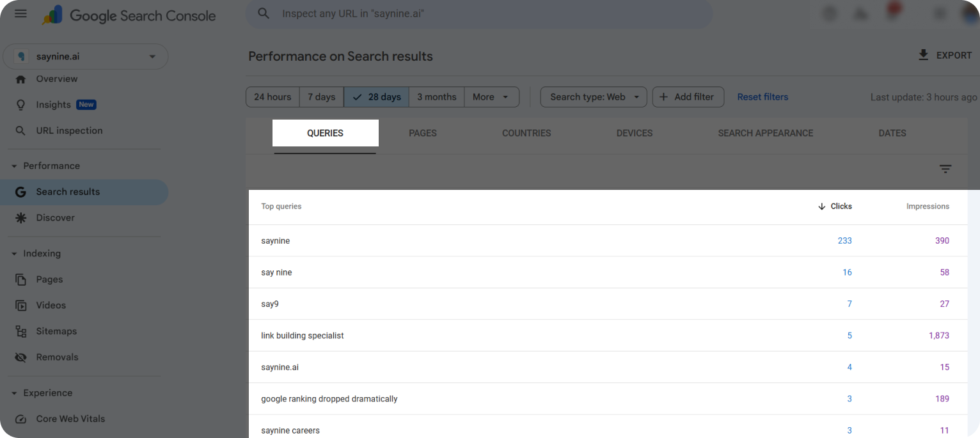Select the 3 months date range

pyautogui.click(x=437, y=97)
